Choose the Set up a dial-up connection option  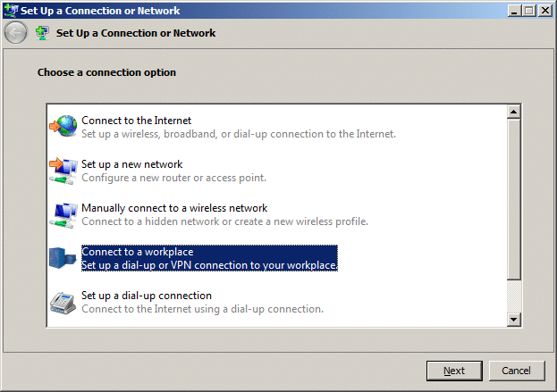point(202,302)
